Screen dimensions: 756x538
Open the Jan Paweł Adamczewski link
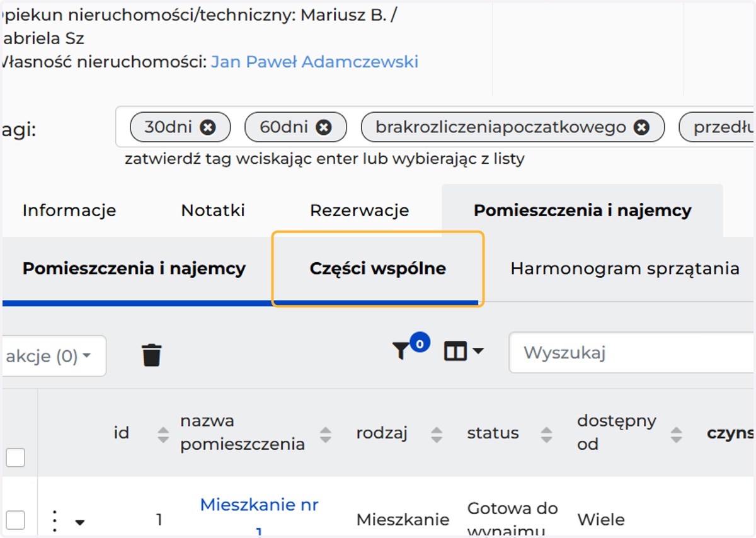coord(314,62)
